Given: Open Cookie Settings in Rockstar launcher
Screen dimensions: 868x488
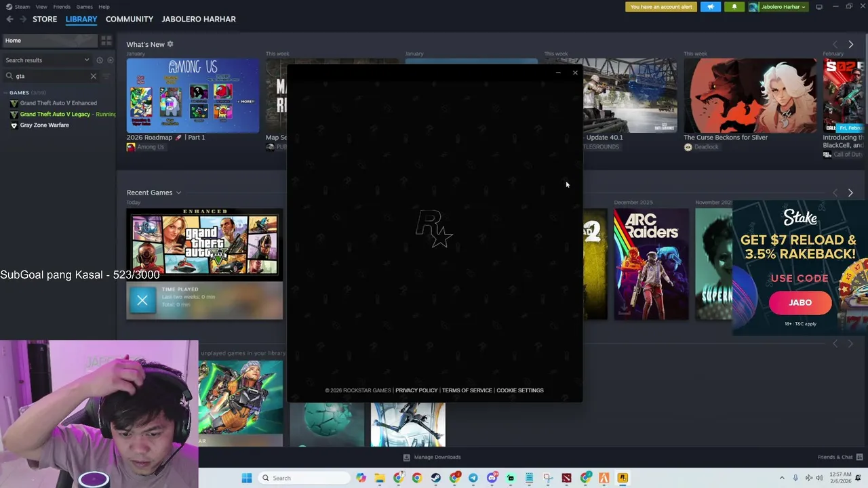Looking at the screenshot, I should click(x=520, y=390).
